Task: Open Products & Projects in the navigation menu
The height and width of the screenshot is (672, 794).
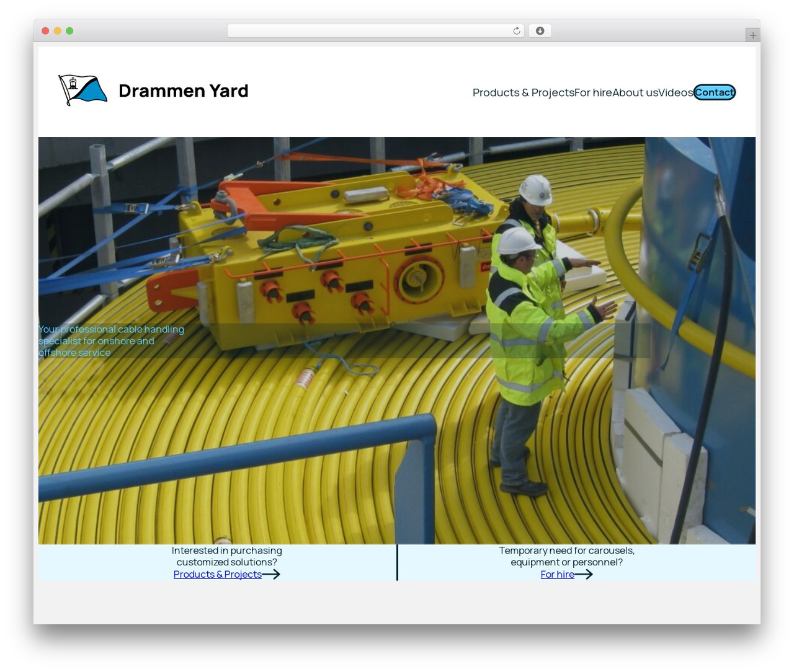Action: click(523, 92)
